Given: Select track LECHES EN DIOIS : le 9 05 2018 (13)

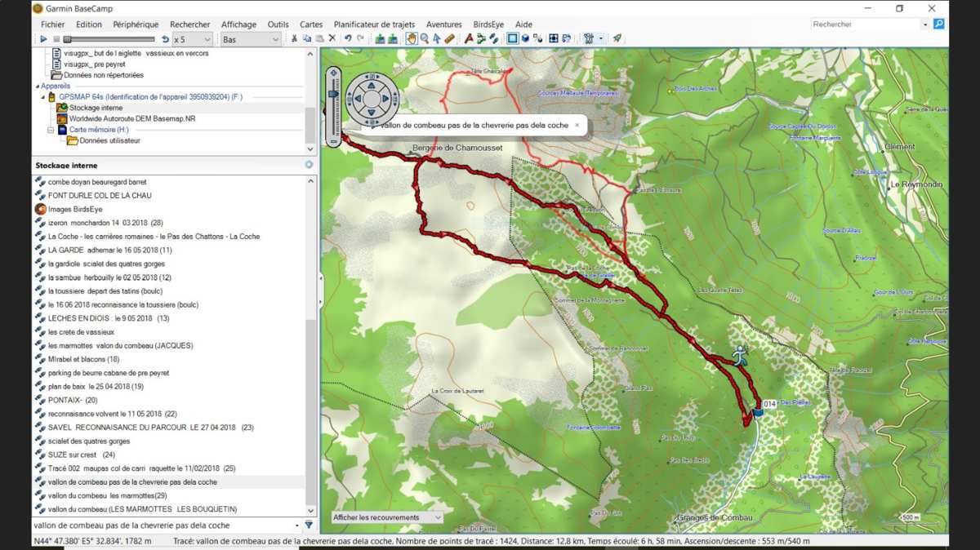Looking at the screenshot, I should (109, 318).
